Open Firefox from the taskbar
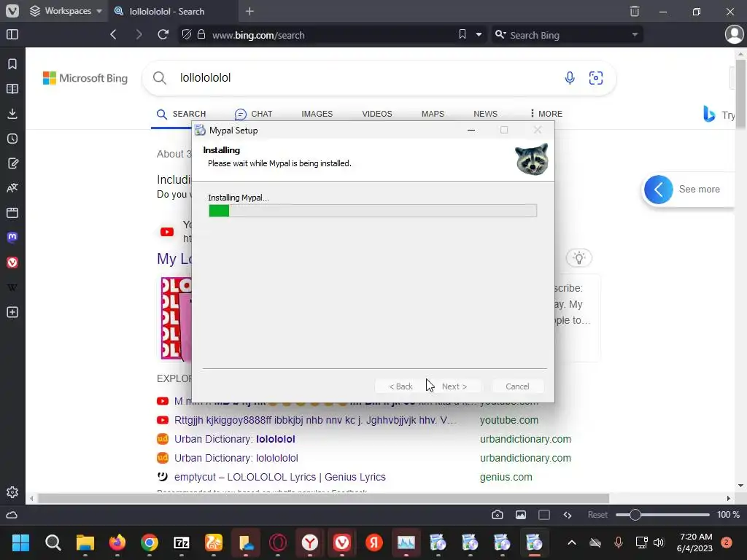This screenshot has width=747, height=560. (x=117, y=542)
